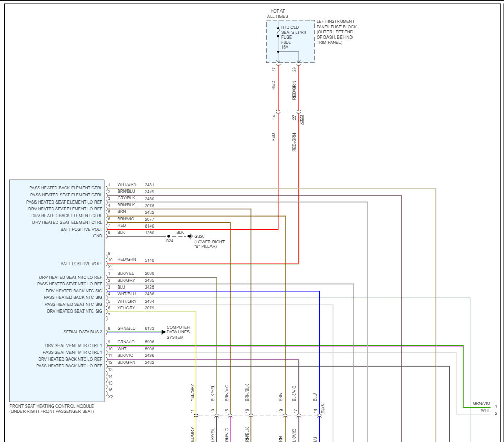Select the 'BLK/GRY' wire color text
The height and width of the screenshot is (442, 504).
point(126,280)
